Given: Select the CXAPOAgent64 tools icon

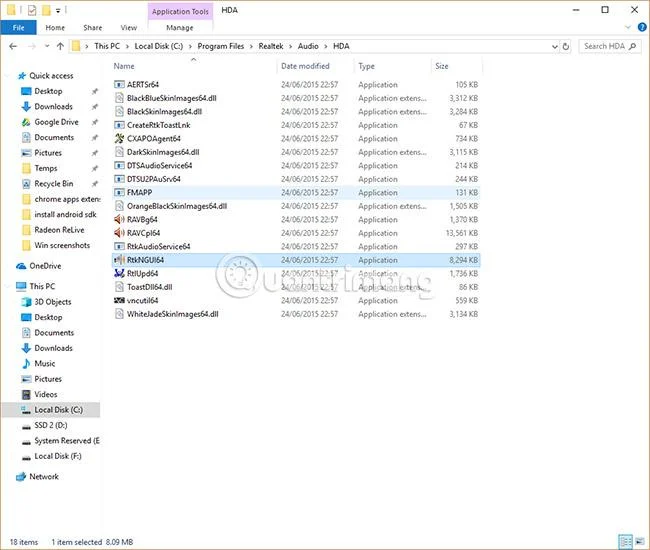Looking at the screenshot, I should point(119,138).
